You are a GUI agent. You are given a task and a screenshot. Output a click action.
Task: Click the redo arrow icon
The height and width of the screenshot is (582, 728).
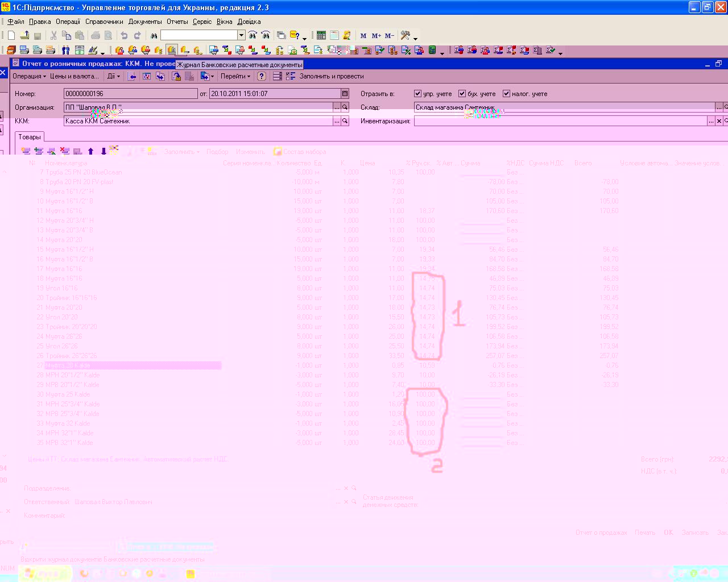[x=137, y=35]
